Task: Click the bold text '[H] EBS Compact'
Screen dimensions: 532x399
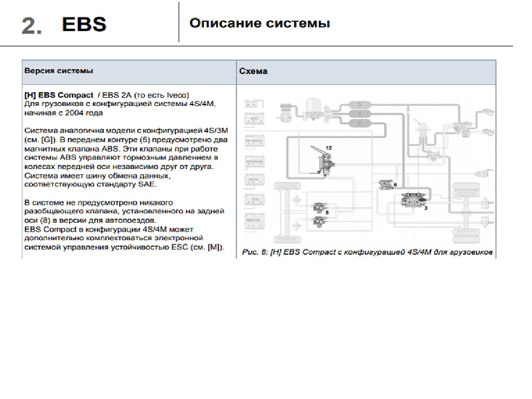Action: [59, 95]
